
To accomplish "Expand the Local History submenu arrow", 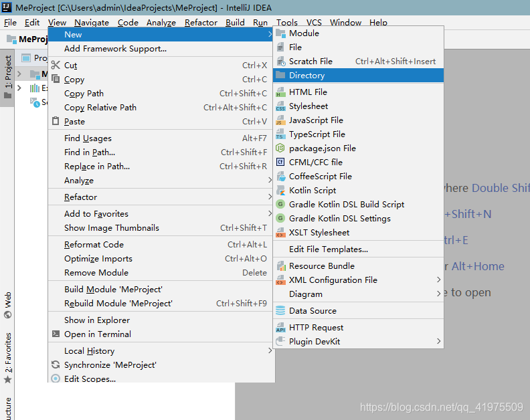I will [270, 350].
